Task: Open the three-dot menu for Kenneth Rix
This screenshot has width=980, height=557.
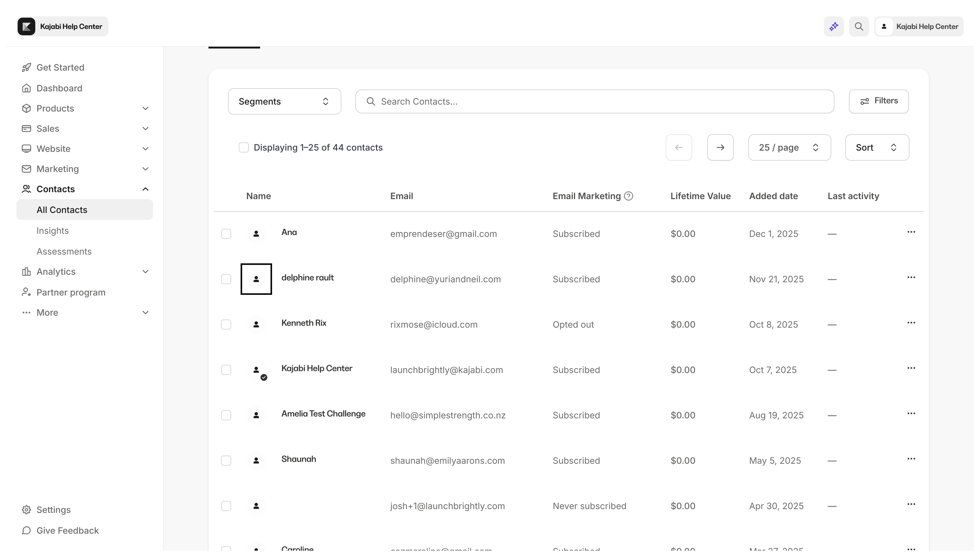Action: pyautogui.click(x=911, y=323)
